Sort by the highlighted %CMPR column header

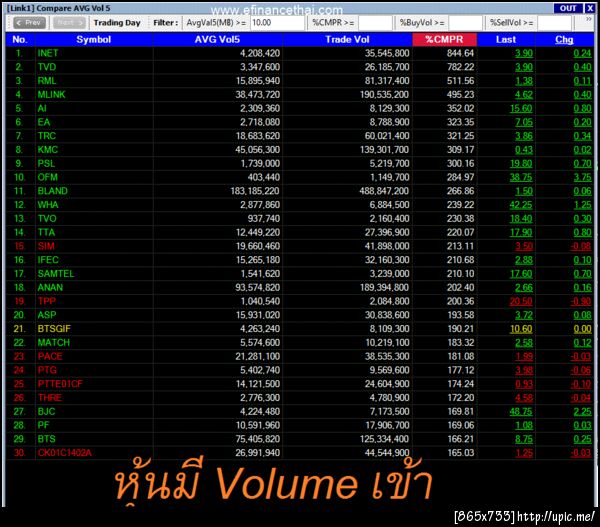click(x=444, y=40)
